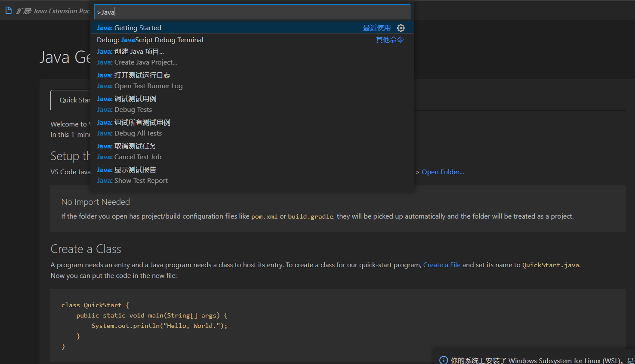The image size is (635, 364).
Task: Select Debug: JavaScript Debug Terminal command
Action: pos(252,40)
